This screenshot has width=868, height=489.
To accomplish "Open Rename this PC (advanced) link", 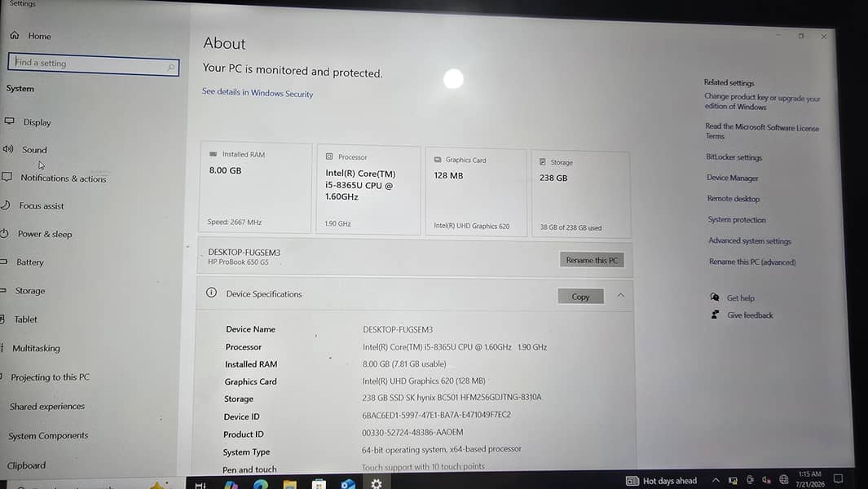I will (752, 262).
